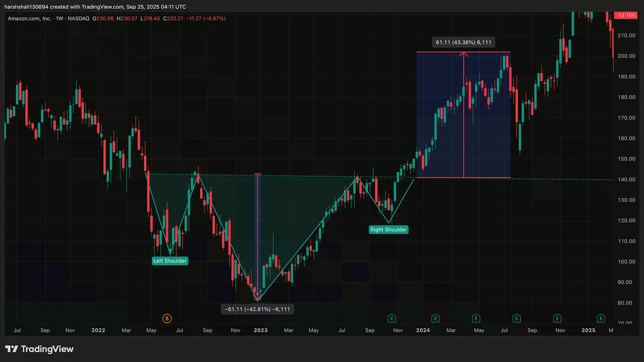
Task: Click the 100.00 price axis label
Action: click(626, 262)
